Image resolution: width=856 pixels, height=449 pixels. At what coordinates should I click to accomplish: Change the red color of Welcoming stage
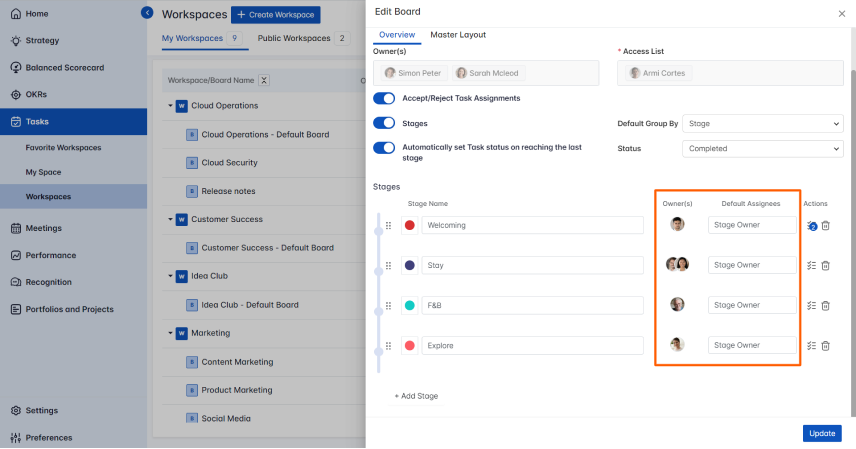tap(409, 226)
